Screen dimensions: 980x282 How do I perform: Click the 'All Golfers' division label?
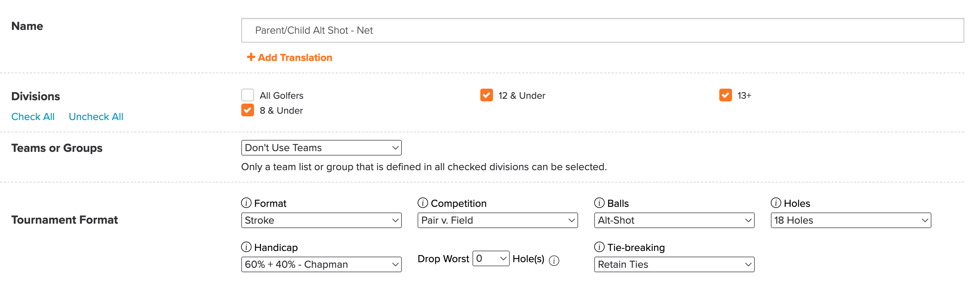tap(282, 96)
